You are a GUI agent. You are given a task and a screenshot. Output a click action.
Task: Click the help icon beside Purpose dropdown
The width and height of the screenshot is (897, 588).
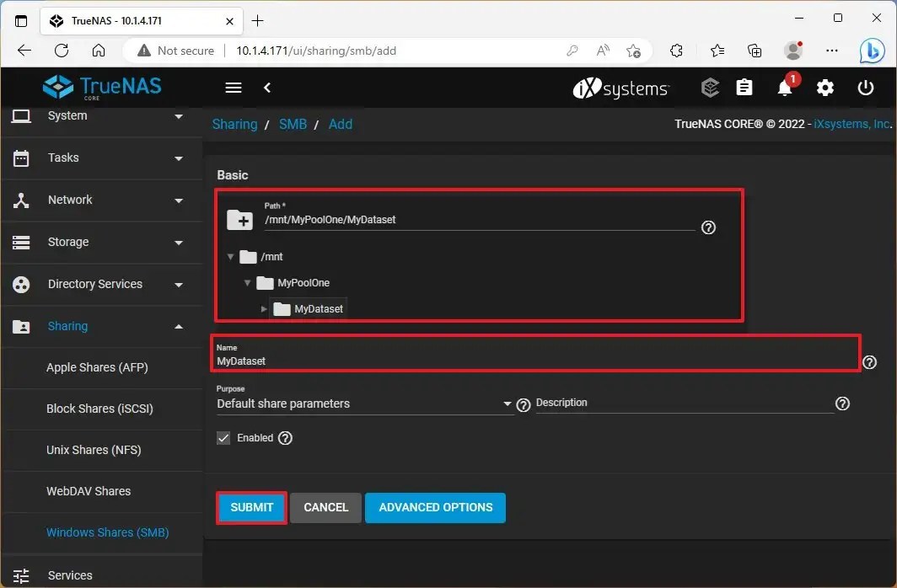(x=523, y=405)
